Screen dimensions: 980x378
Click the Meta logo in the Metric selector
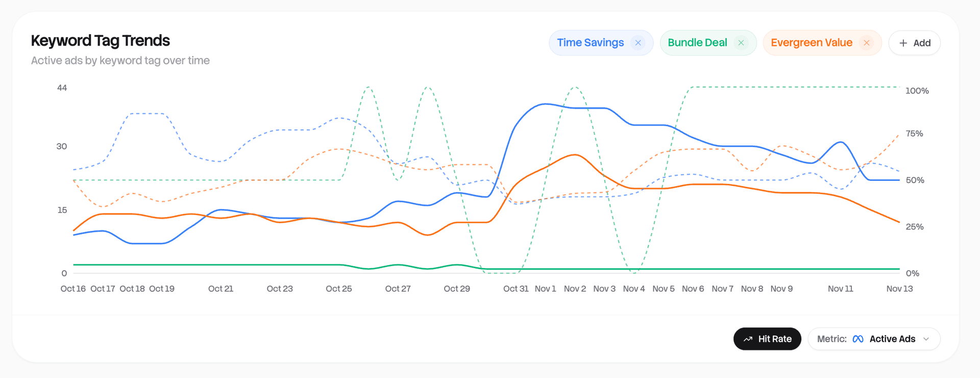point(859,339)
